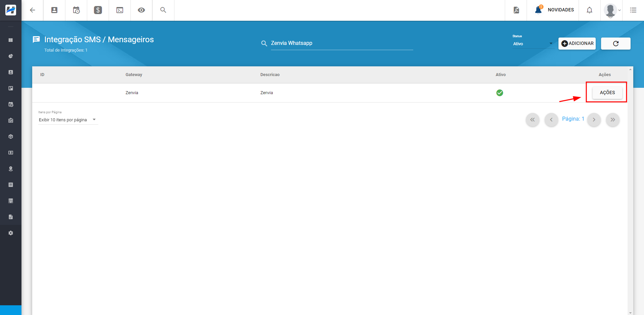The image size is (644, 315).
Task: Open the user avatar menu
Action: 612,10
